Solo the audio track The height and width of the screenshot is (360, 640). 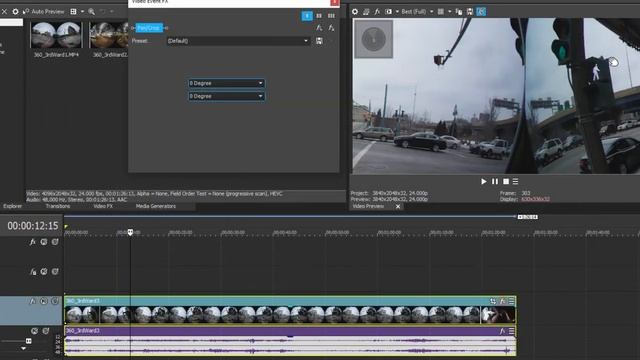(x=46, y=331)
